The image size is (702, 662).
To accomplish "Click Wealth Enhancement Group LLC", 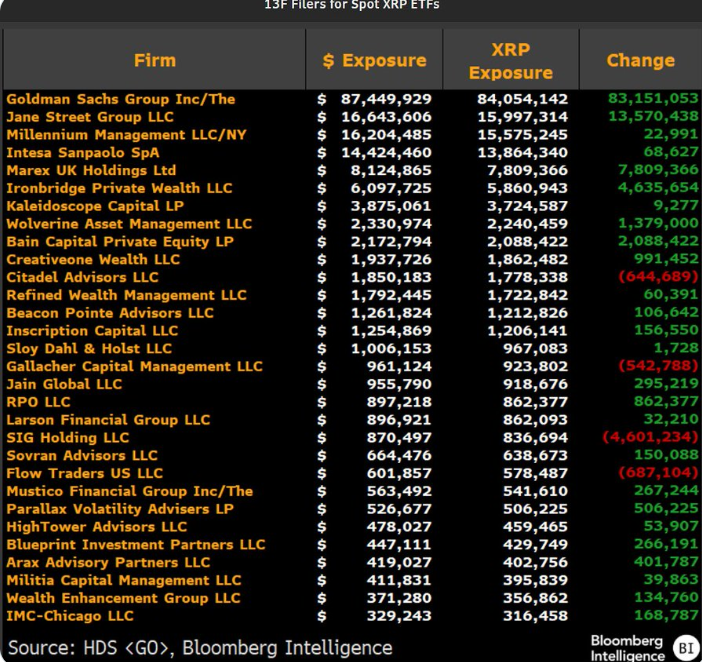I will point(123,598).
